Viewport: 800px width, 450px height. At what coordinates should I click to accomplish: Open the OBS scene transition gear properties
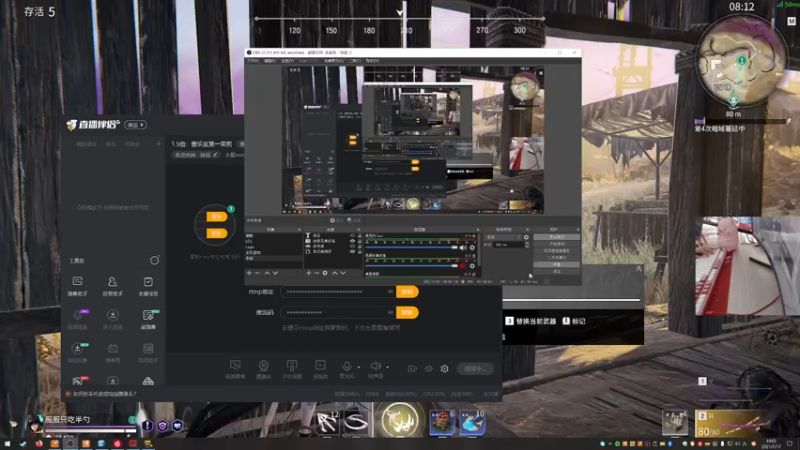526,237
